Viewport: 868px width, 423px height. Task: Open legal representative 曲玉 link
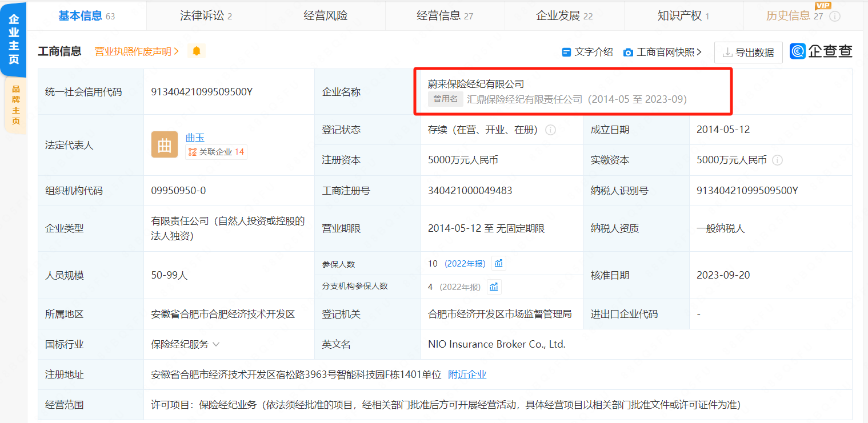click(x=195, y=137)
